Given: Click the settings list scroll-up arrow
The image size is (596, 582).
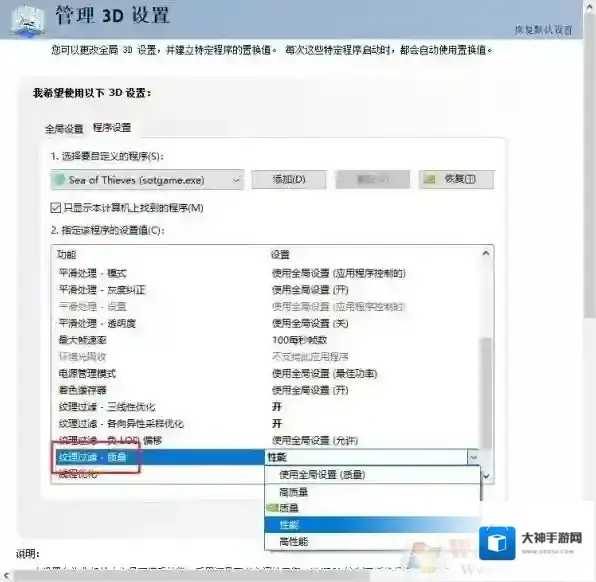Looking at the screenshot, I should [485, 253].
